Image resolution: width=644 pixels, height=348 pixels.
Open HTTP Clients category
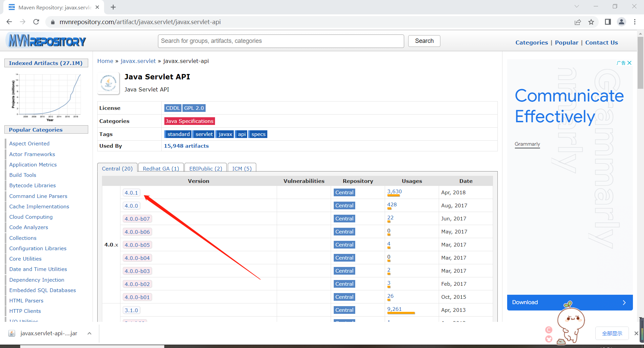(25, 311)
